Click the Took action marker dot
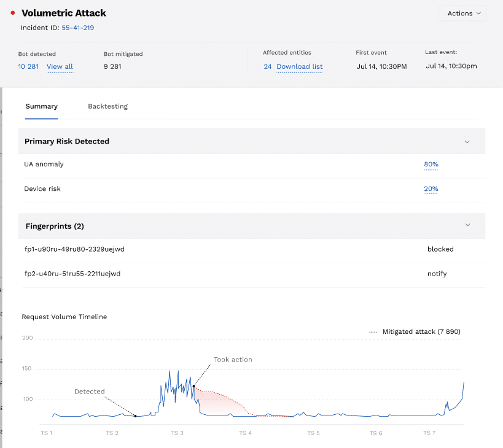 194,386
